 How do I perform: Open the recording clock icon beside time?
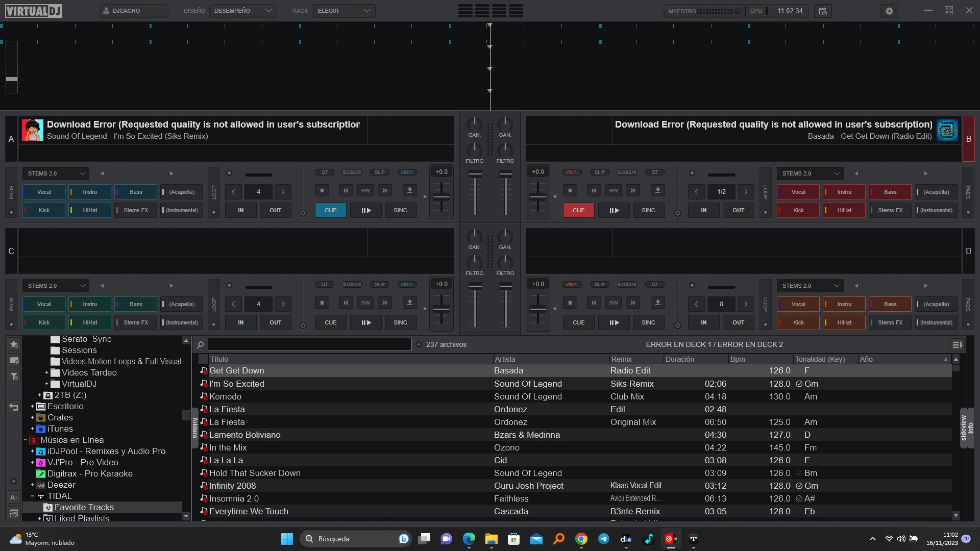pyautogui.click(x=823, y=11)
